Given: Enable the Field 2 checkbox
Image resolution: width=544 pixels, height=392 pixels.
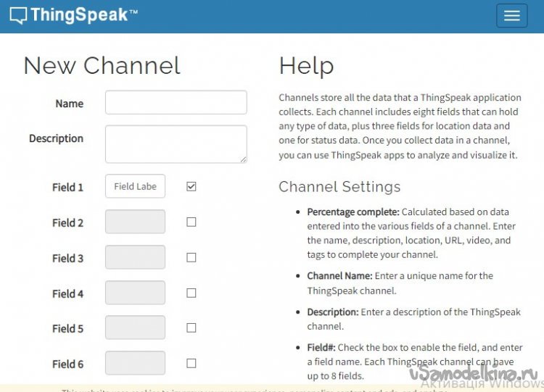Looking at the screenshot, I should [x=191, y=222].
